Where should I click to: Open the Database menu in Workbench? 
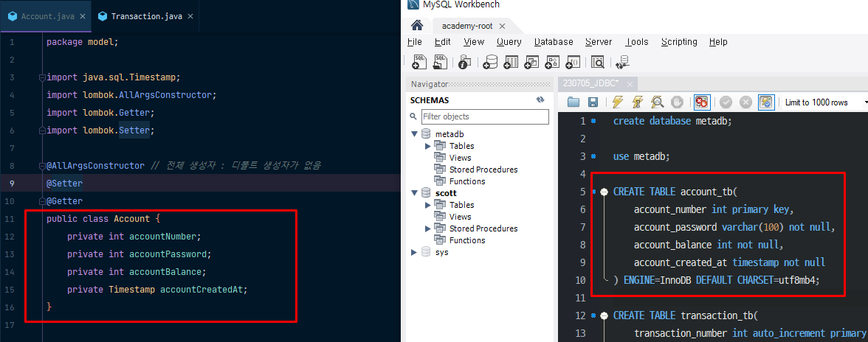(554, 42)
